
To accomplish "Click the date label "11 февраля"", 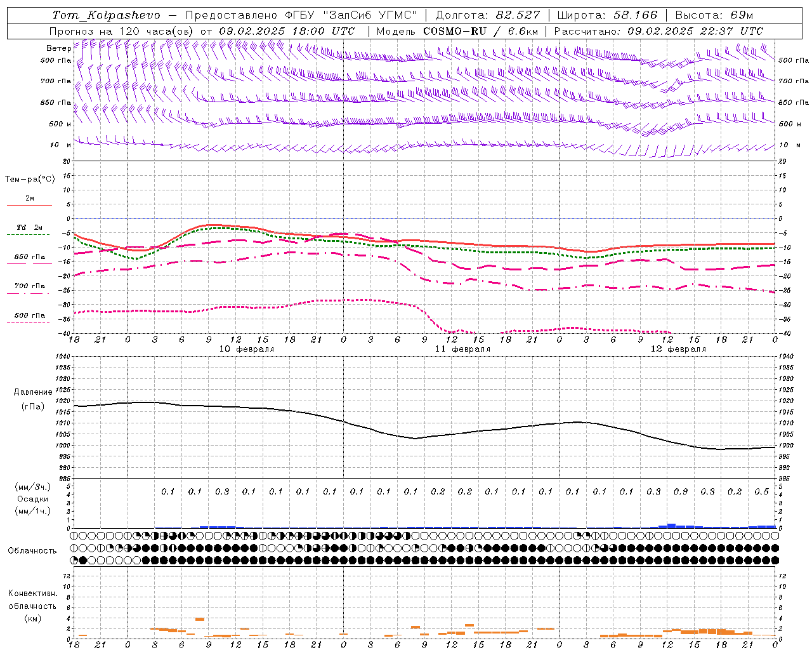I will tap(462, 349).
